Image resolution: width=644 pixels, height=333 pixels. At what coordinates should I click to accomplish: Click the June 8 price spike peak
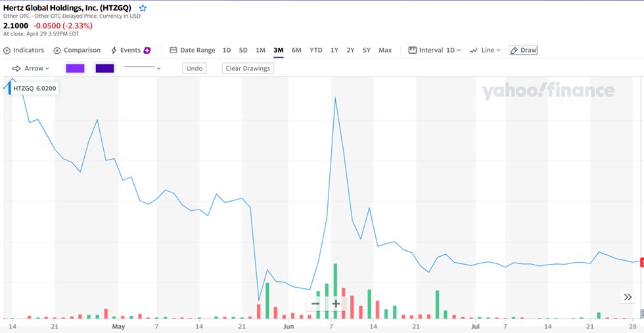(x=335, y=98)
